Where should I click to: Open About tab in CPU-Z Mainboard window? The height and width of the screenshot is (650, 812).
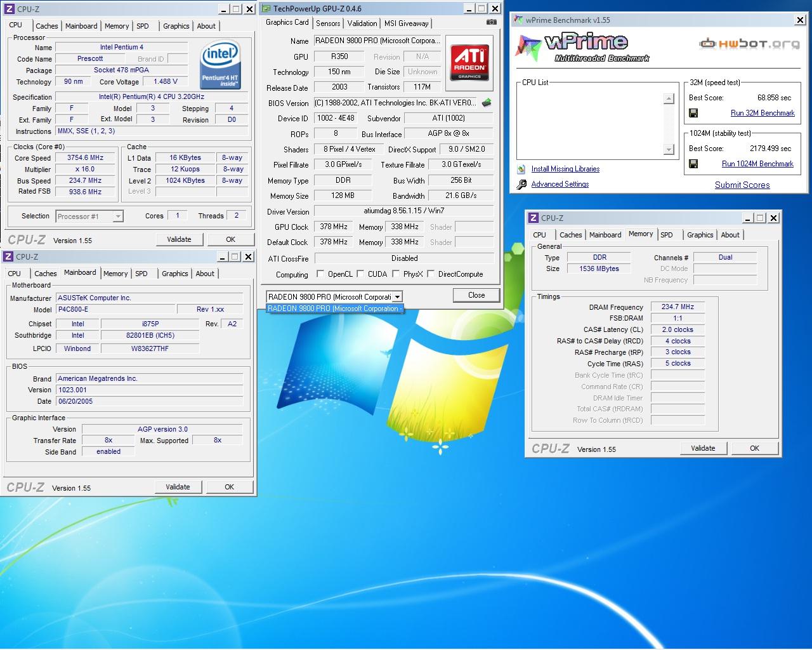click(x=205, y=274)
